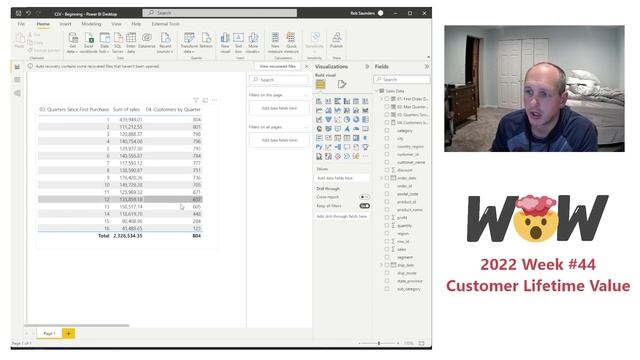640x360 pixels.
Task: Choose the stacked bar chart visual
Action: [319, 101]
